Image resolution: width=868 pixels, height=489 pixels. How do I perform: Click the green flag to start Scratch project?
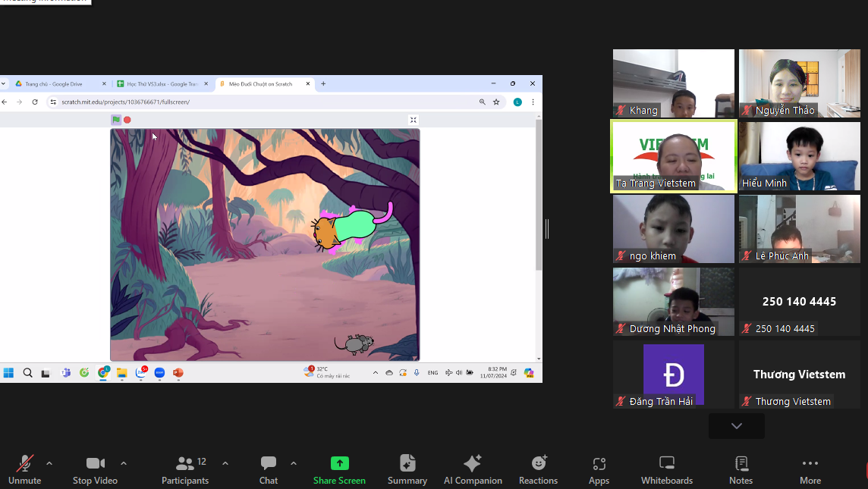[115, 120]
